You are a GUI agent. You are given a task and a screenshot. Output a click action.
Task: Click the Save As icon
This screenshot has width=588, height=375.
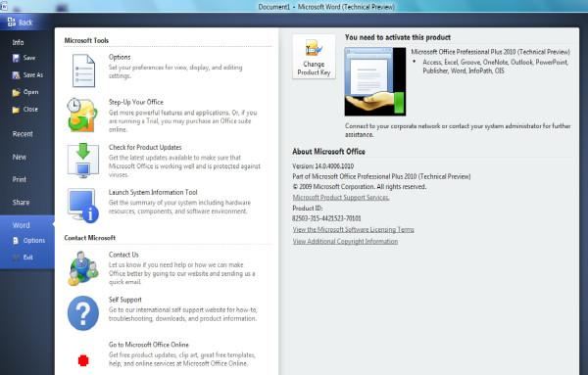click(16, 75)
